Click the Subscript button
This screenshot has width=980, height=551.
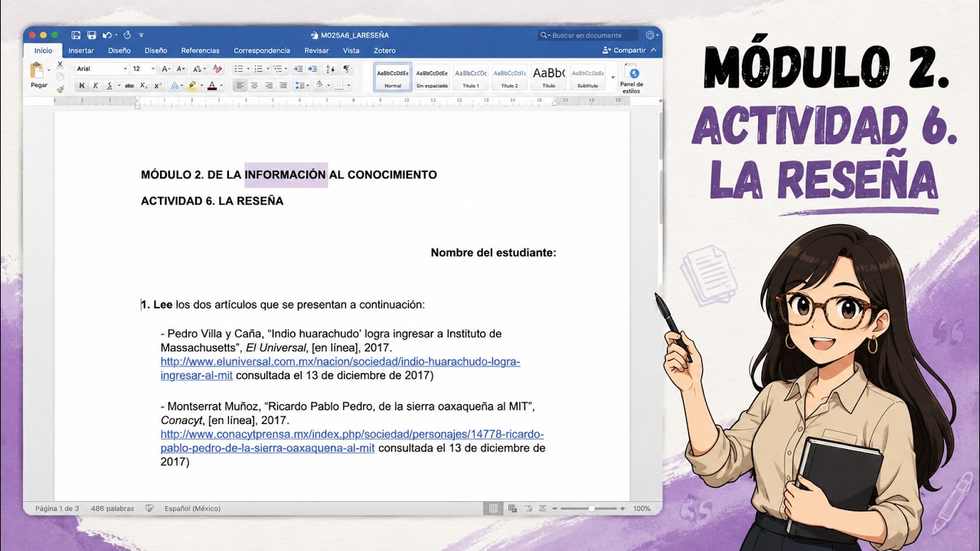[143, 86]
